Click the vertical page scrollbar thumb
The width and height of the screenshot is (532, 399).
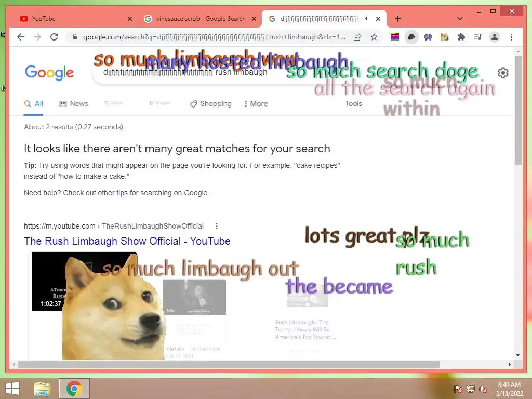518,110
